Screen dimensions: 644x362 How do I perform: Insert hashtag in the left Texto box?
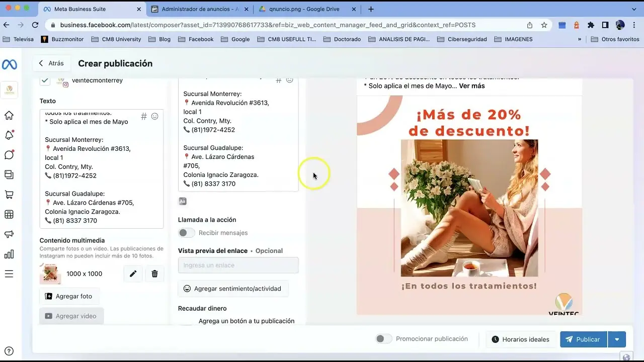(144, 116)
